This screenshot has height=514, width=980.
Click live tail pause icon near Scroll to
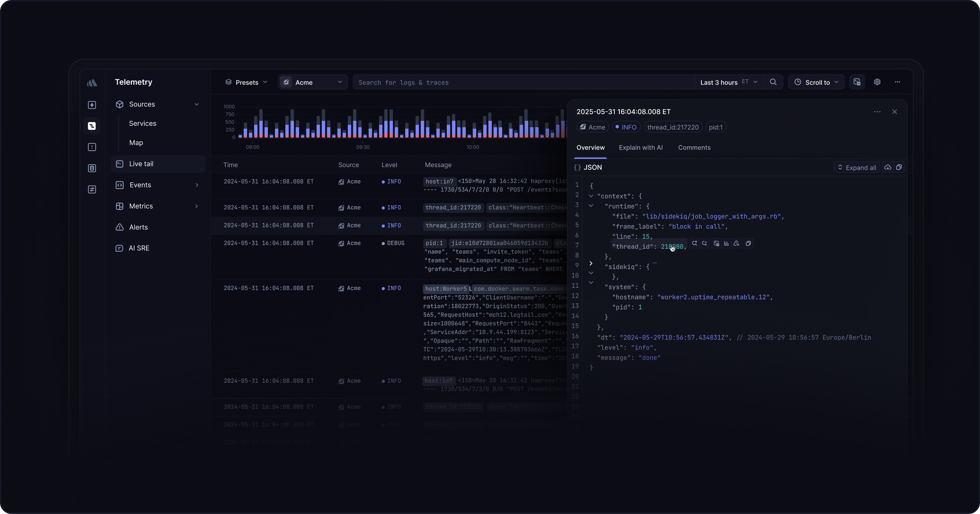pos(857,82)
